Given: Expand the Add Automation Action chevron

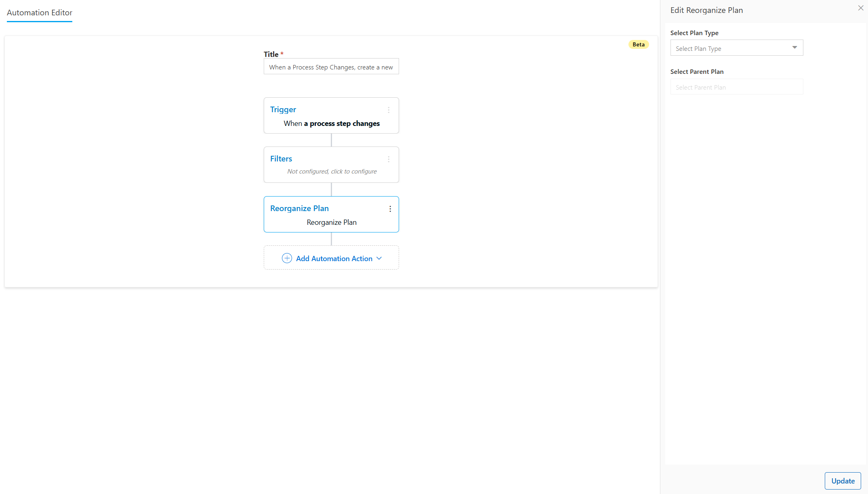Looking at the screenshot, I should pos(379,258).
